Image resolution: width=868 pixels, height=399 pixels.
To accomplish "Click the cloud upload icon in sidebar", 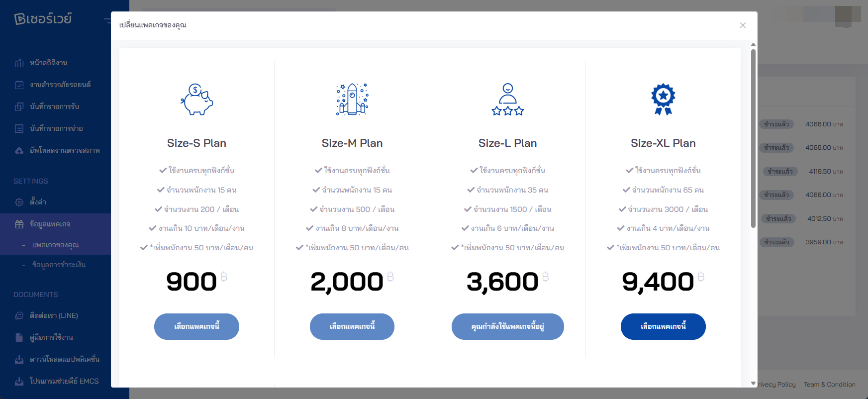I will [19, 150].
